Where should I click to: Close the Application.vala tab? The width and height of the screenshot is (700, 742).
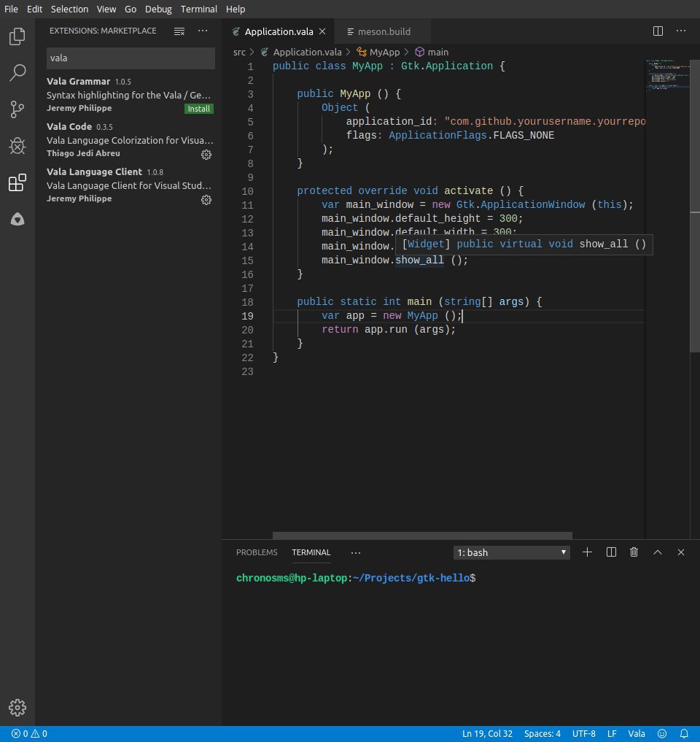[x=322, y=31]
